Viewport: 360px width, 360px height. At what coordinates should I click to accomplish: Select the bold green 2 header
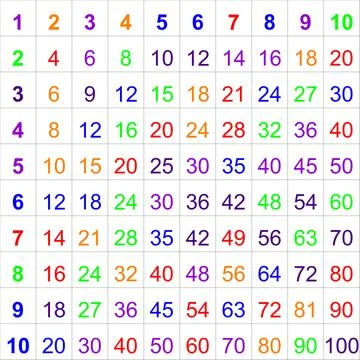[x=18, y=58]
